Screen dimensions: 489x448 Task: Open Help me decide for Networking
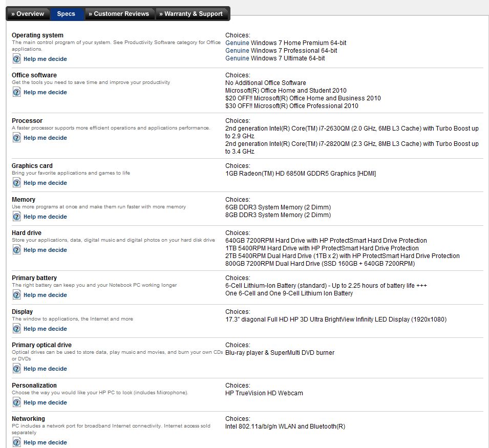coord(45,442)
